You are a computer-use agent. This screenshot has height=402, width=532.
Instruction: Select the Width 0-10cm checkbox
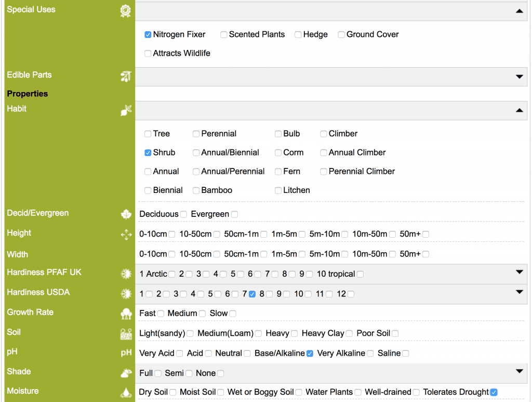tap(172, 254)
